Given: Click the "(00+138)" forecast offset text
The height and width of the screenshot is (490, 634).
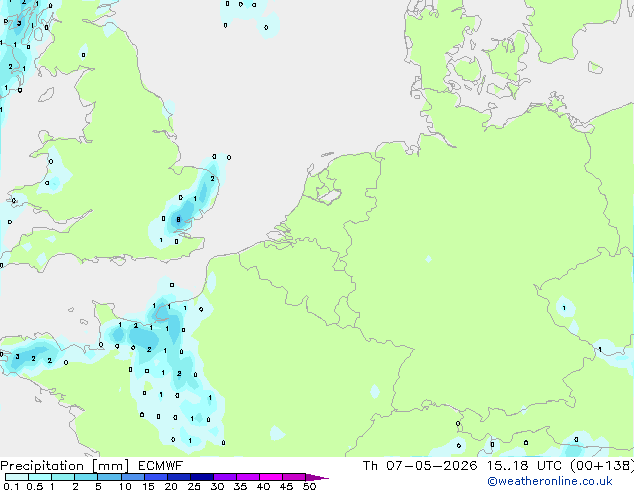Looking at the screenshot, I should [602, 466].
